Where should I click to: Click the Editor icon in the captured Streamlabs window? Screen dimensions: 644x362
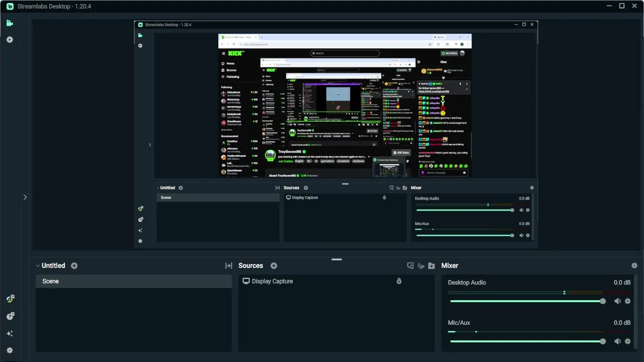[x=140, y=35]
